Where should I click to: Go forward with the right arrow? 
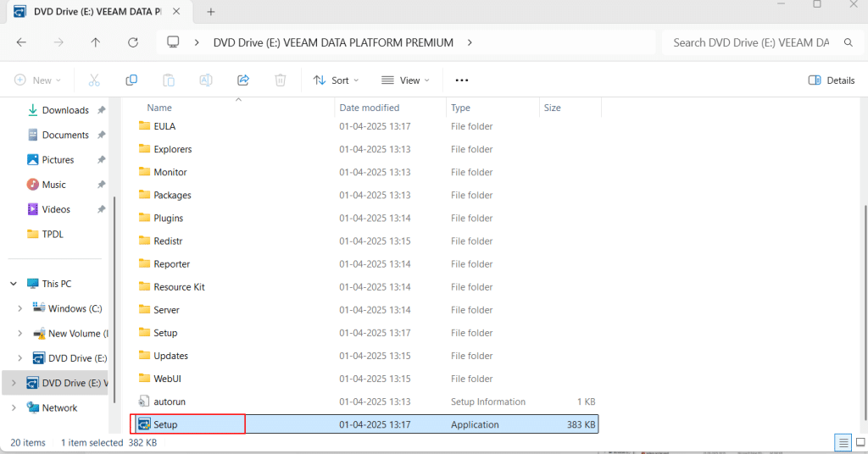point(58,42)
